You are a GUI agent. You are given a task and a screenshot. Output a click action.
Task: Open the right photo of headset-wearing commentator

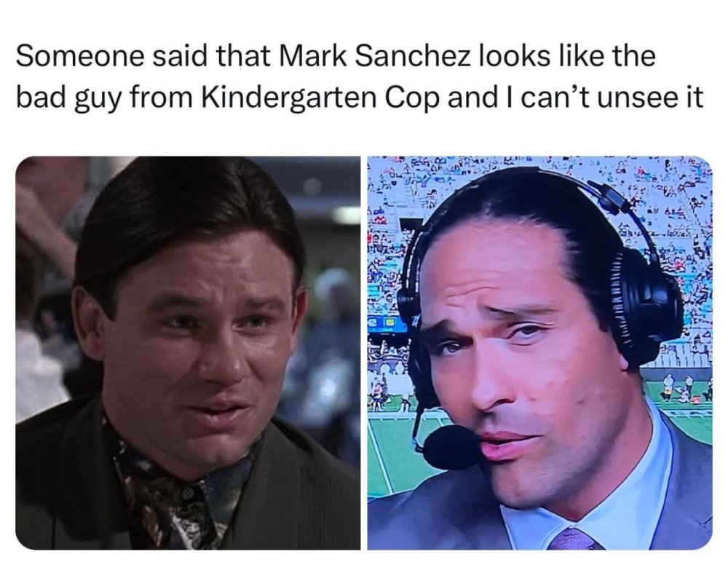(539, 353)
